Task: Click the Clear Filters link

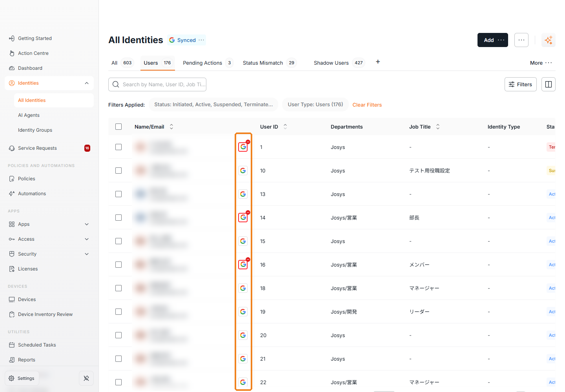Action: point(367,105)
